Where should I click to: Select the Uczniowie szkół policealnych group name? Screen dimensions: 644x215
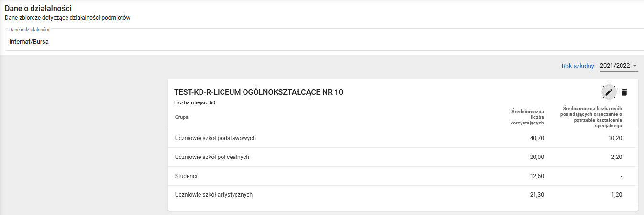(x=212, y=157)
